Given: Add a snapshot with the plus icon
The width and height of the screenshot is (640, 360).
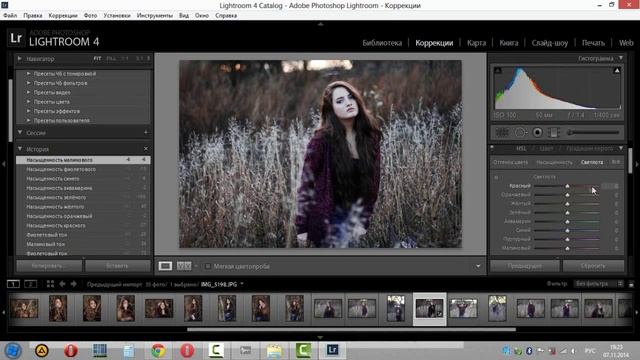Looking at the screenshot, I should point(146,132).
